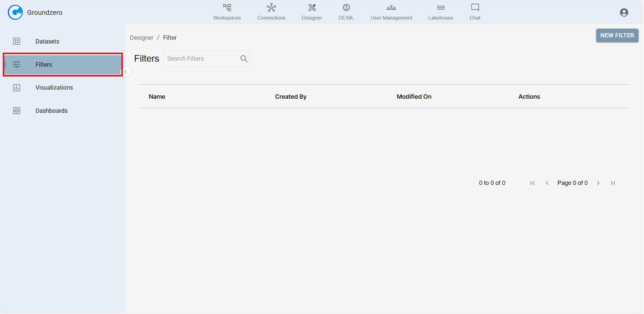This screenshot has height=314, width=644.
Task: Open the Lakehouse section
Action: pos(441,12)
